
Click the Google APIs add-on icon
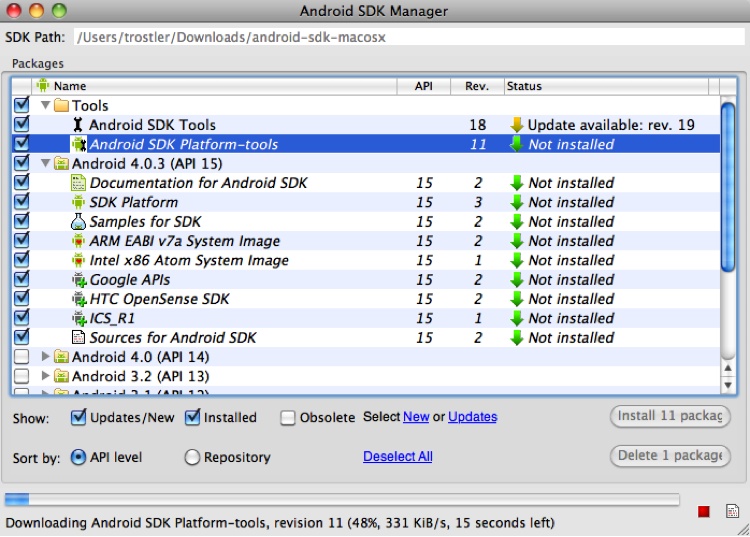[x=79, y=280]
